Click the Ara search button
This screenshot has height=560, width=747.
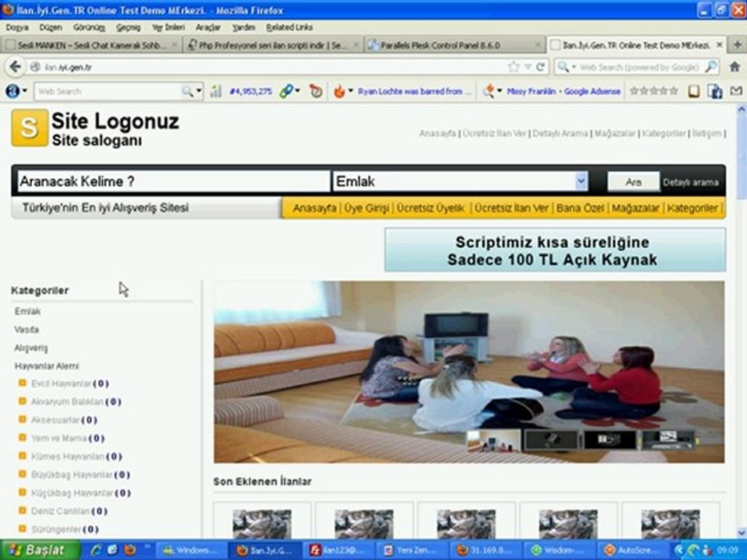click(633, 182)
